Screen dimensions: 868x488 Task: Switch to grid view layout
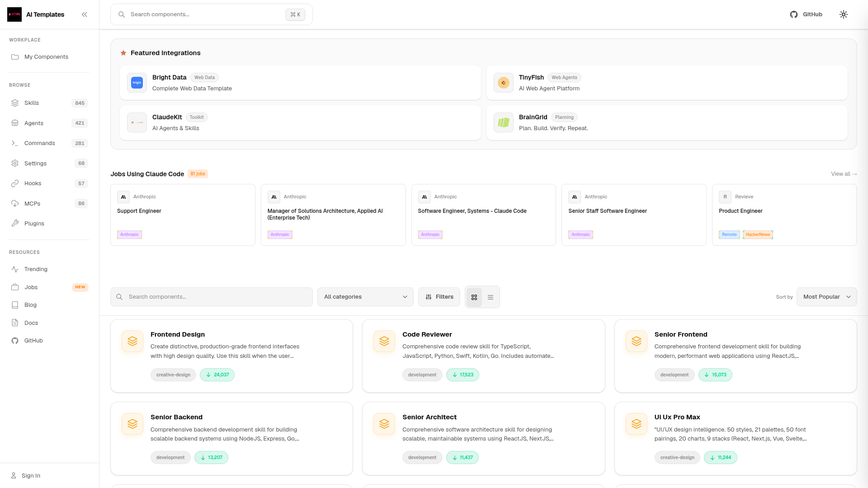click(x=474, y=297)
